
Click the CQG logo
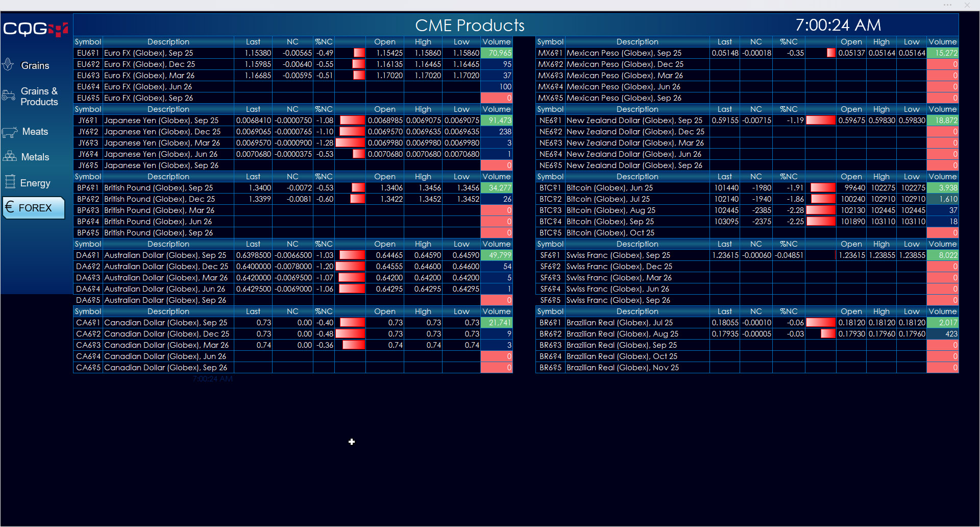[x=36, y=29]
